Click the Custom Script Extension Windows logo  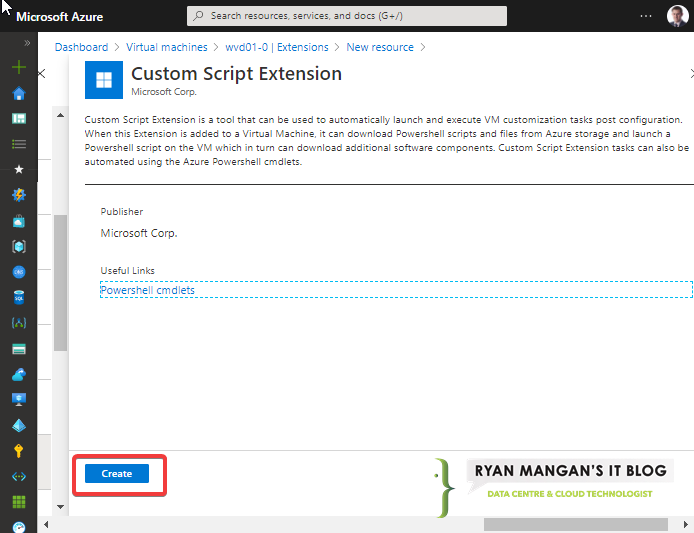(x=104, y=80)
